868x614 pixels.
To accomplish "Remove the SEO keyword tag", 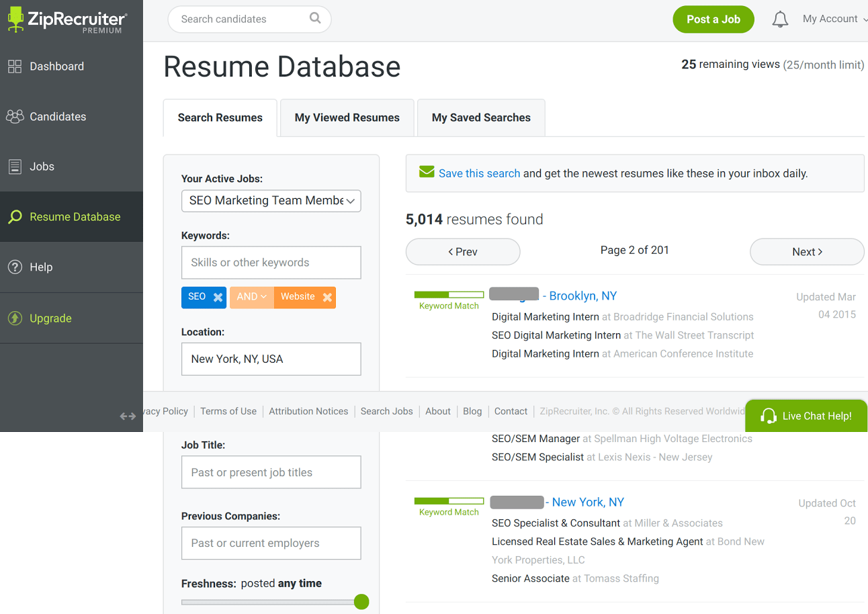I will pos(218,297).
